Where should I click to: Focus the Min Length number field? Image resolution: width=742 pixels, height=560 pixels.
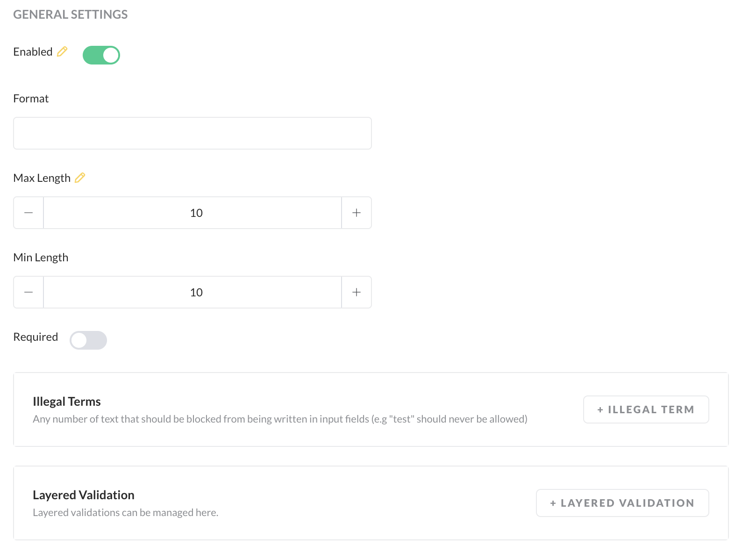193,292
